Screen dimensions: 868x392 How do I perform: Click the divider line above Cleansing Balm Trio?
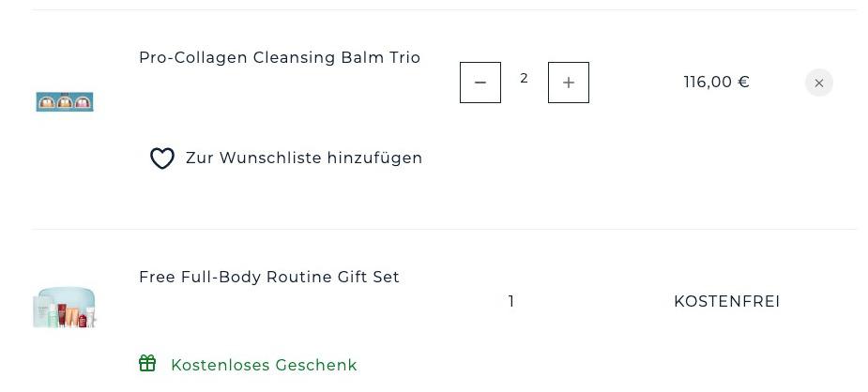(x=445, y=10)
